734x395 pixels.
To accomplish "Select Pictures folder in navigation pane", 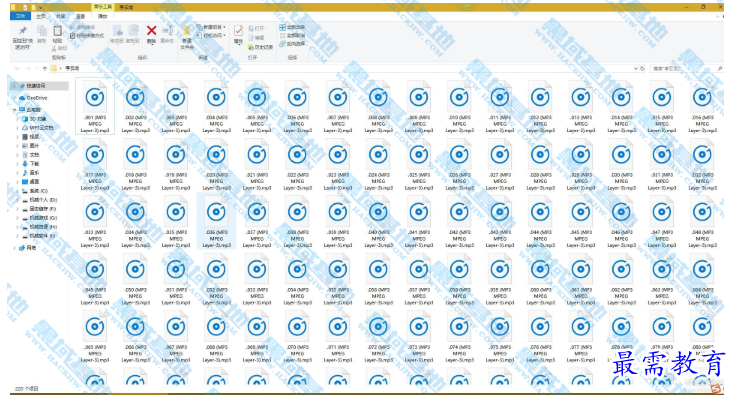I will [x=31, y=146].
